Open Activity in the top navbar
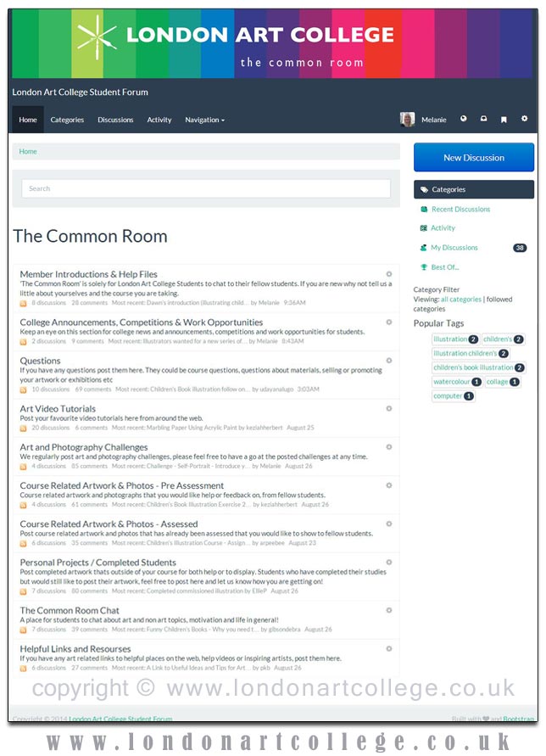 [159, 120]
